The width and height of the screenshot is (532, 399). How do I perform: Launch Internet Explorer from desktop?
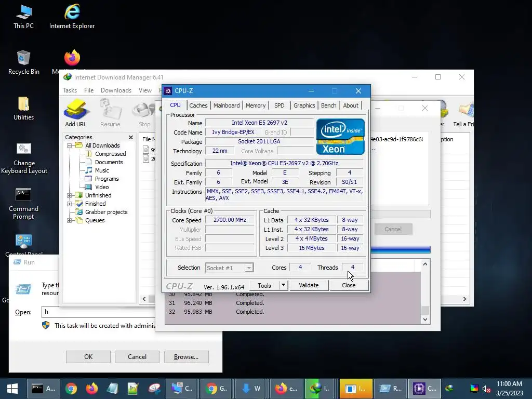[x=72, y=17]
